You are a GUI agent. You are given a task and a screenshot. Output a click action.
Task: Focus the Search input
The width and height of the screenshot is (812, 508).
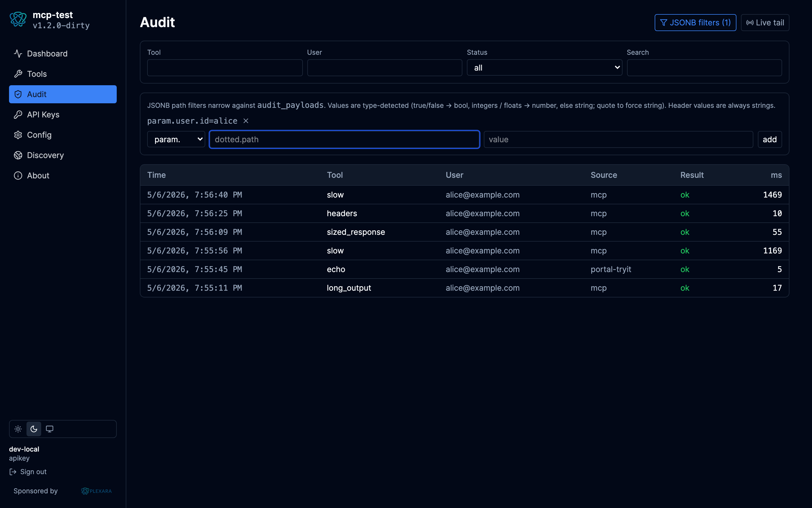click(704, 67)
